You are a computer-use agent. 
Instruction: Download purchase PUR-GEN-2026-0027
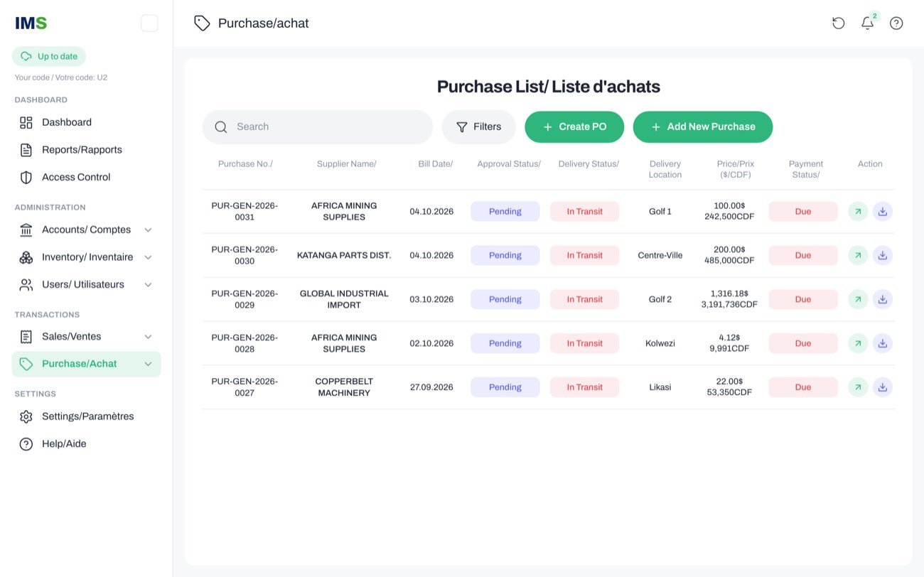click(x=882, y=387)
